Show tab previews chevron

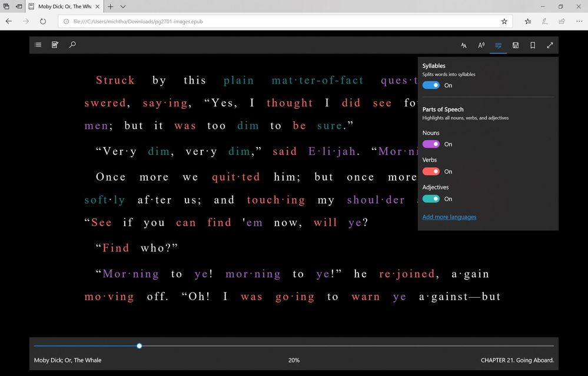point(122,6)
